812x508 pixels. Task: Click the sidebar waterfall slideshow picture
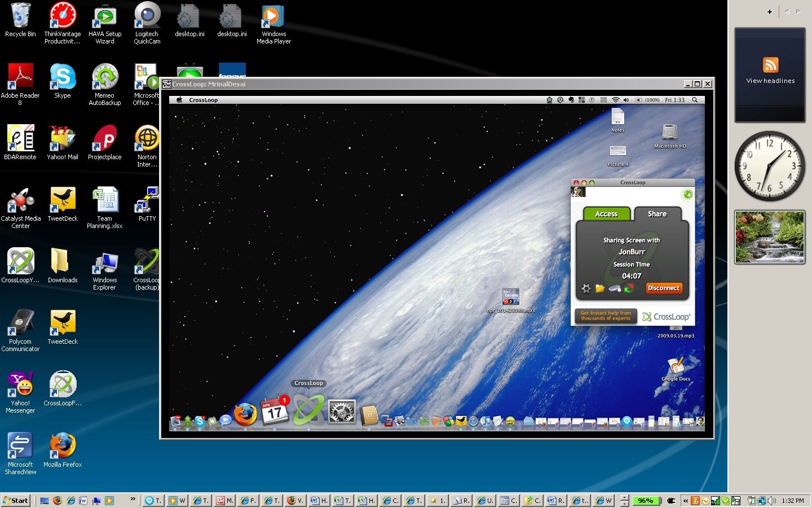coord(770,237)
